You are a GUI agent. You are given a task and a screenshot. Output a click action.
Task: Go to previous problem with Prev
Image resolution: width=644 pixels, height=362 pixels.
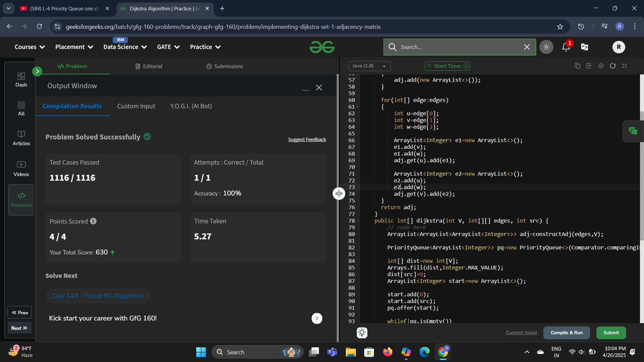[19, 313]
